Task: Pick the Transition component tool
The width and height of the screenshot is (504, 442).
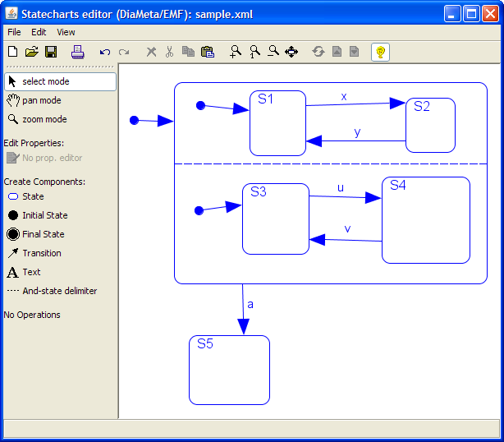Action: pyautogui.click(x=41, y=253)
